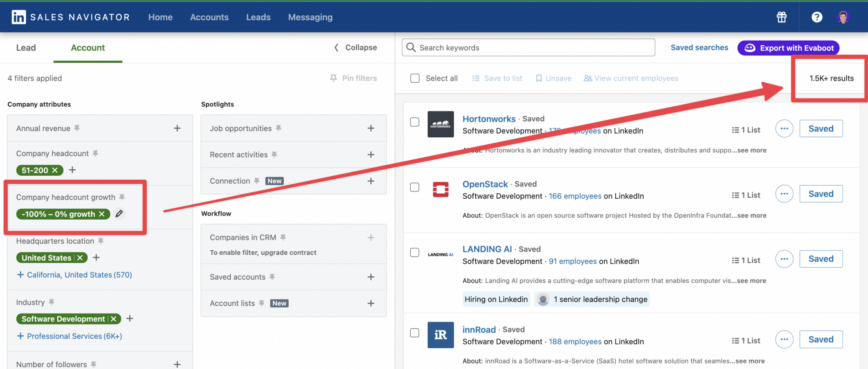Remove the United States location chip
868x369 pixels.
pos(80,258)
